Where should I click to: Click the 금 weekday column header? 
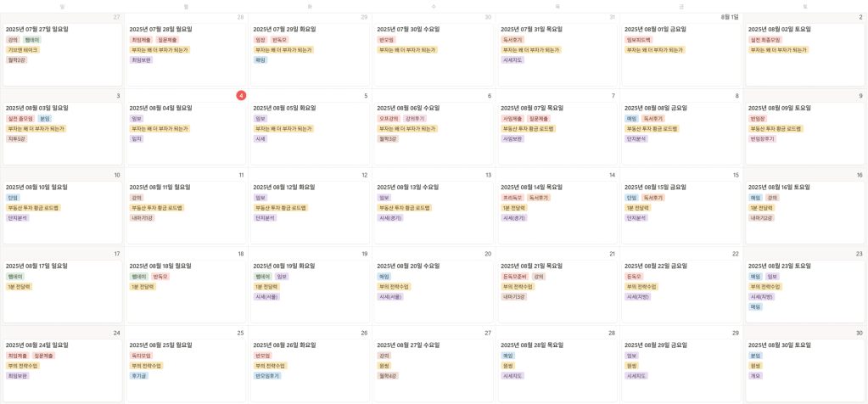point(680,6)
